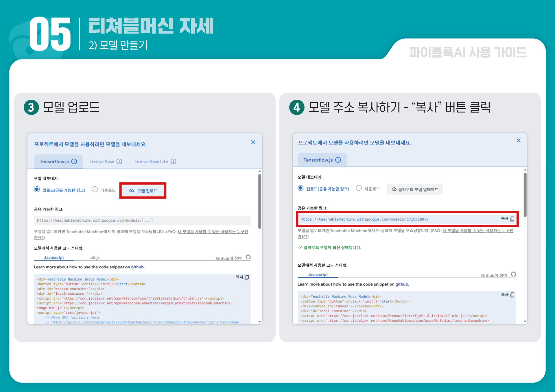Viewport: 555px width, 392px height.
Task: Click Tensorflow Lite info icon
Action: pyautogui.click(x=173, y=161)
